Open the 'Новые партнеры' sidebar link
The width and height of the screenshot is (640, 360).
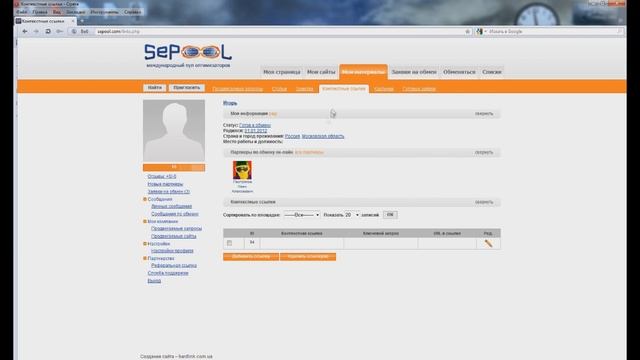[x=165, y=184]
